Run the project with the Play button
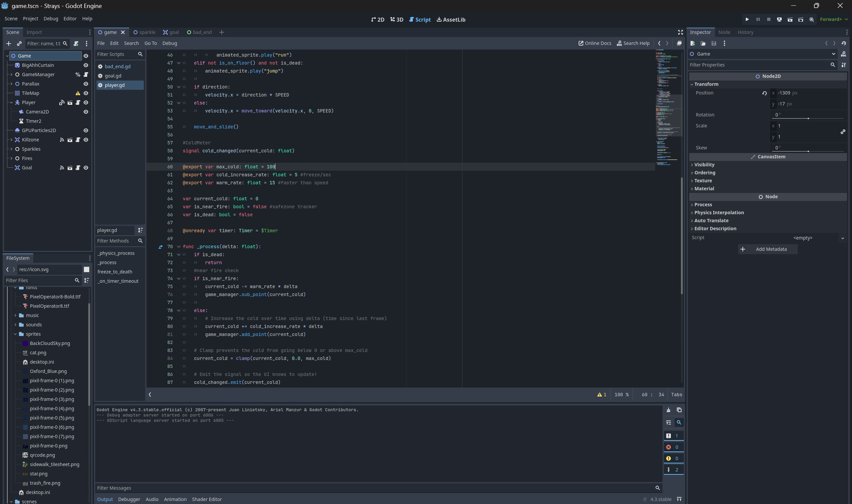Viewport: 852px width, 504px height. (747, 19)
